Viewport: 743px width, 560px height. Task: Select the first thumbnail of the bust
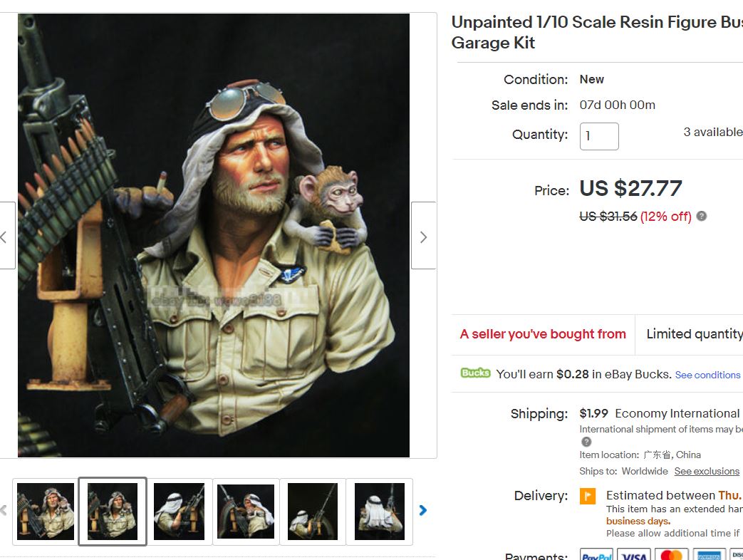tap(46, 511)
